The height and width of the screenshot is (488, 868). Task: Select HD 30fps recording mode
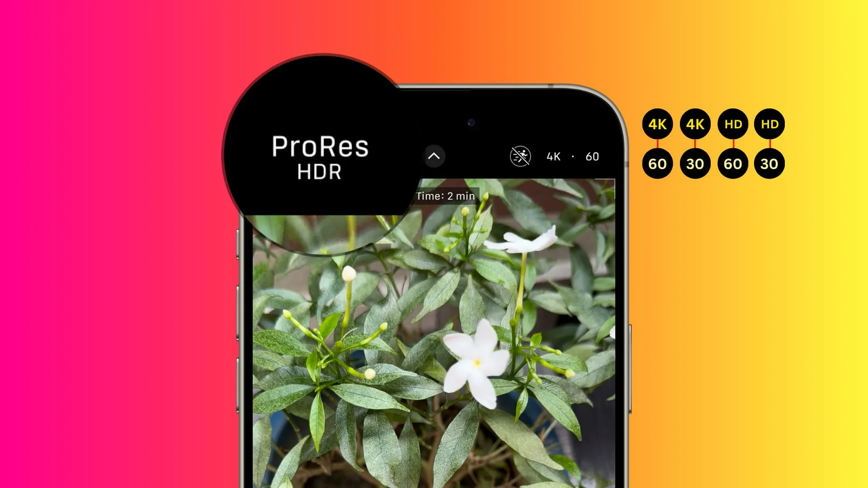pyautogui.click(x=769, y=143)
